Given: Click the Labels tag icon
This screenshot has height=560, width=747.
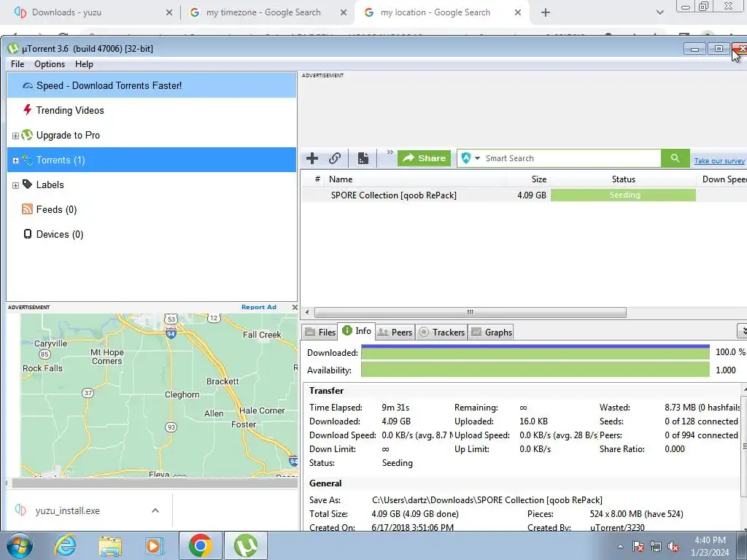Looking at the screenshot, I should tap(27, 184).
